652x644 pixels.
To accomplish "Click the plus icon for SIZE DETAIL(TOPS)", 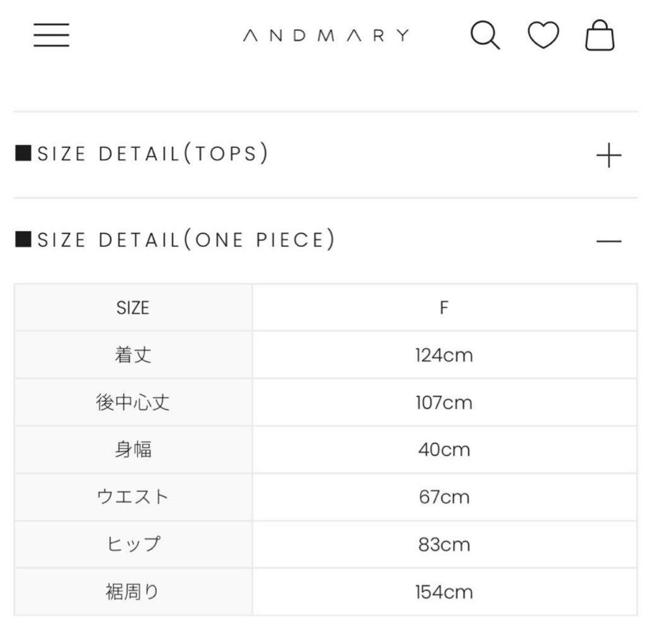I will click(x=609, y=154).
